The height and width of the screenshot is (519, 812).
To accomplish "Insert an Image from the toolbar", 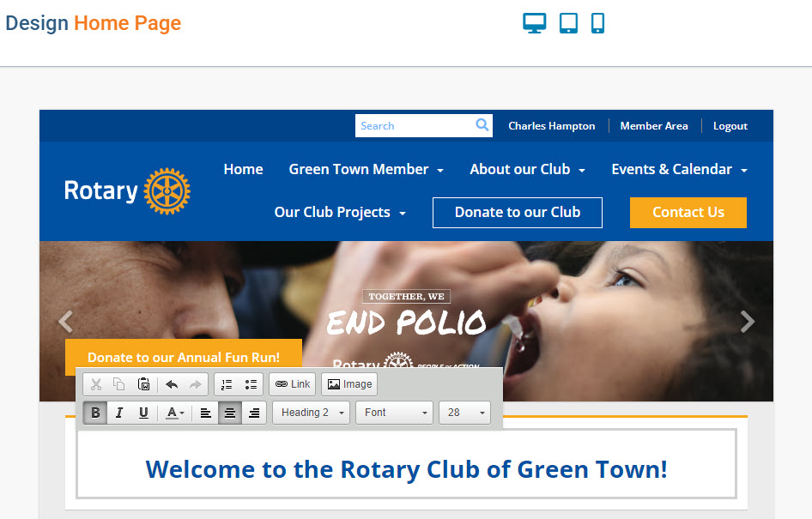I will 349,384.
